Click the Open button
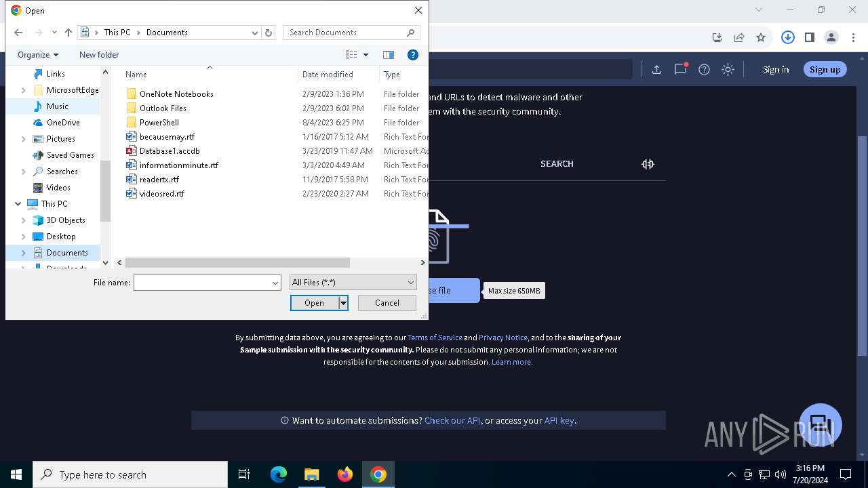Image resolution: width=868 pixels, height=488 pixels. click(x=314, y=303)
